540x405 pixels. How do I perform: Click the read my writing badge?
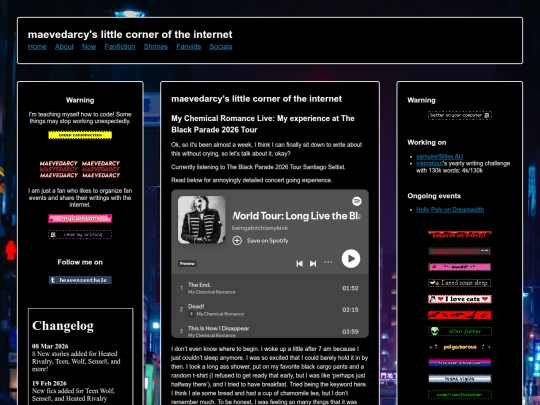point(80,235)
